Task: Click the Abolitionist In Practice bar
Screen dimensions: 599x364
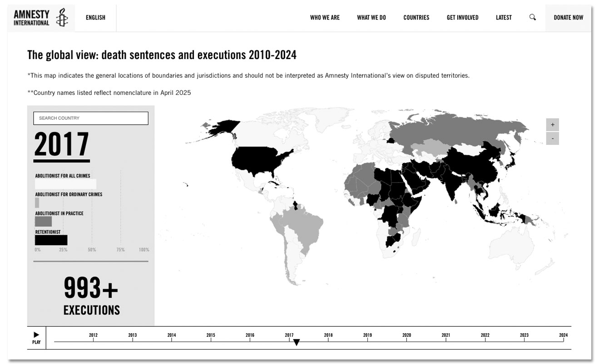Action: 43,221
